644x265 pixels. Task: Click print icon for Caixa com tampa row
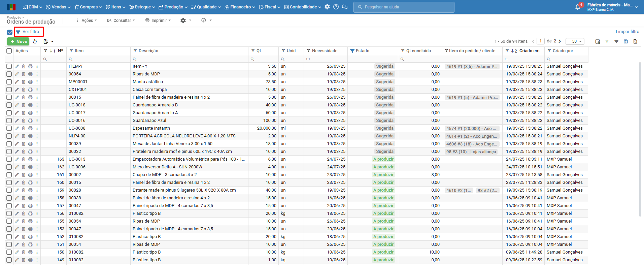coord(30,90)
